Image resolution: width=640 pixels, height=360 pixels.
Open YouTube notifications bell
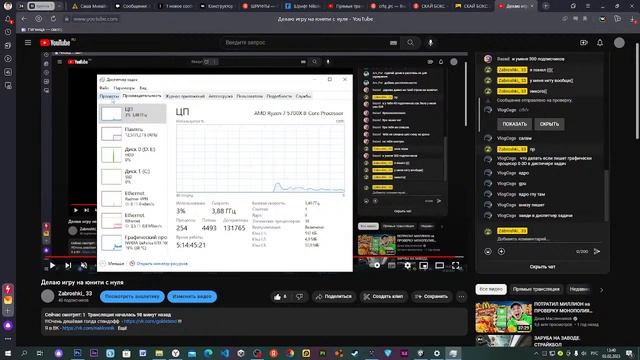(600, 42)
